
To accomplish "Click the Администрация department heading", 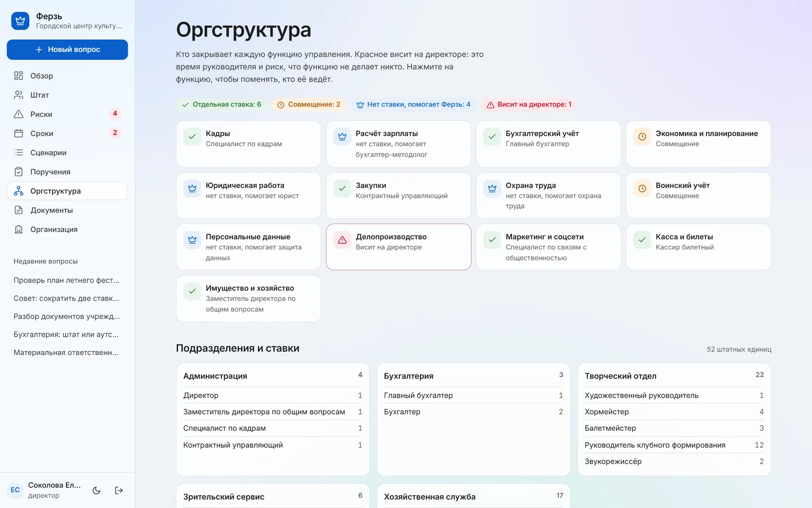I will click(x=215, y=376).
